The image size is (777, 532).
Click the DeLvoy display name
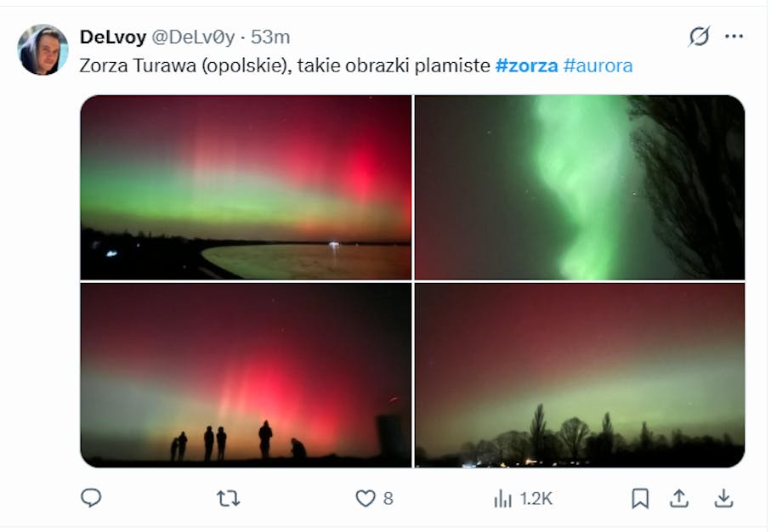[x=112, y=37]
